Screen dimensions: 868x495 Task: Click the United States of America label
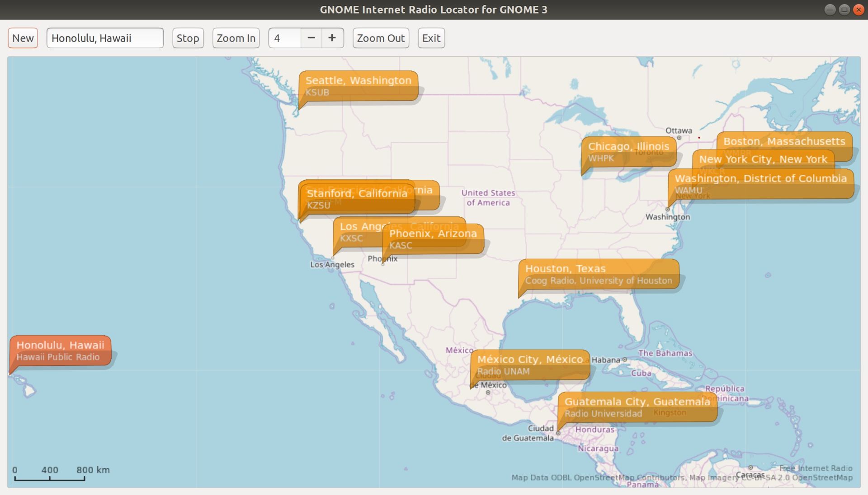click(488, 198)
